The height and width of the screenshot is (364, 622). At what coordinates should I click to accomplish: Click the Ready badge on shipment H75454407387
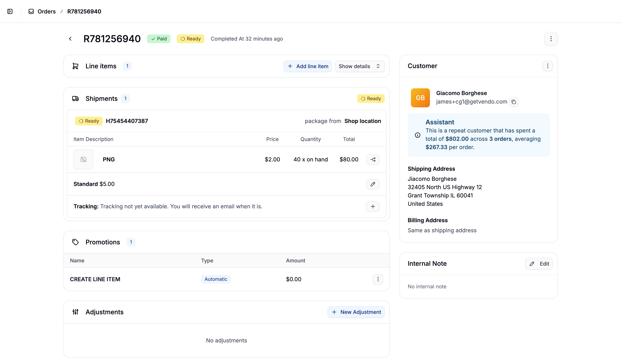89,121
